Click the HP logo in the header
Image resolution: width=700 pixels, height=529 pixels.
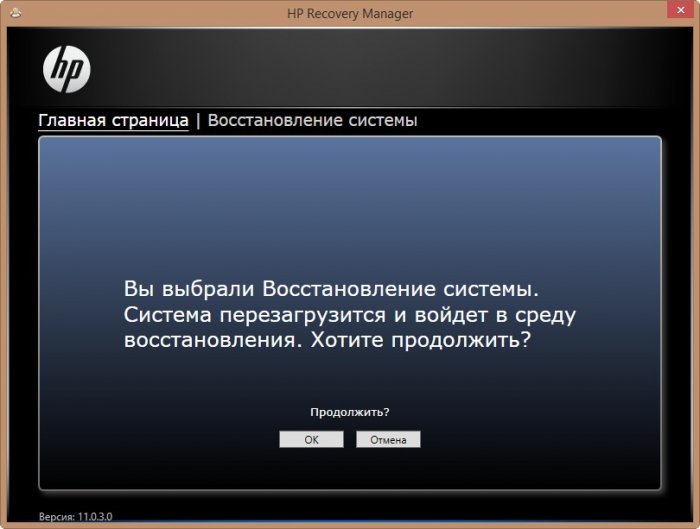tap(67, 69)
